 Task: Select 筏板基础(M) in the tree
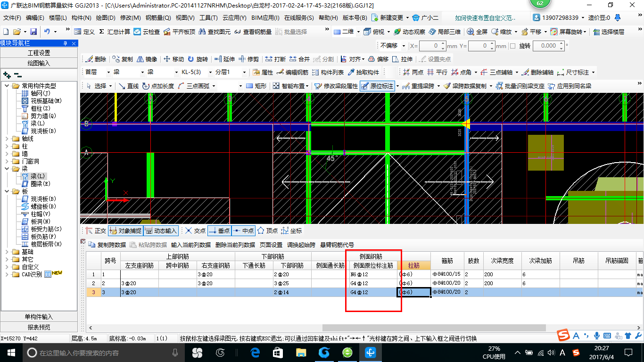[41, 101]
